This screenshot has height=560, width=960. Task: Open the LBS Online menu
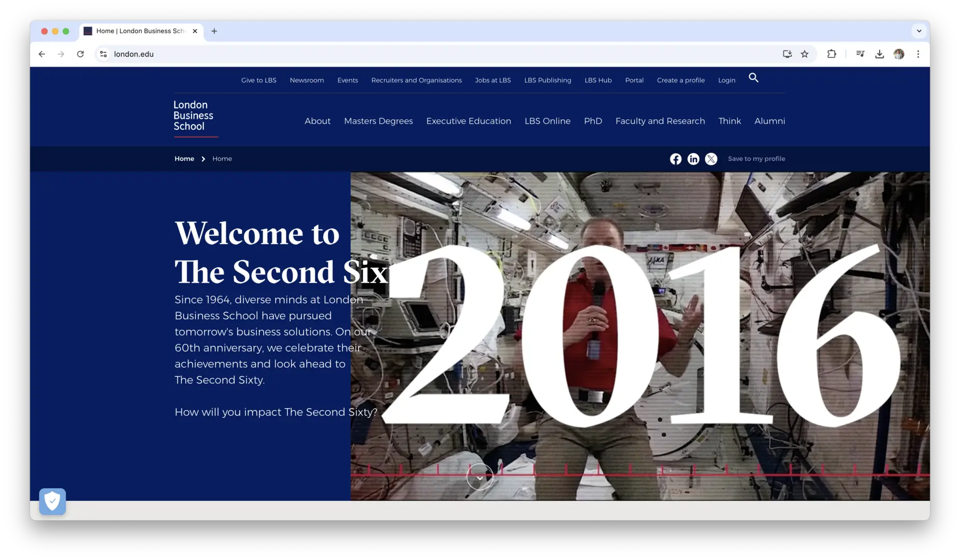(547, 121)
